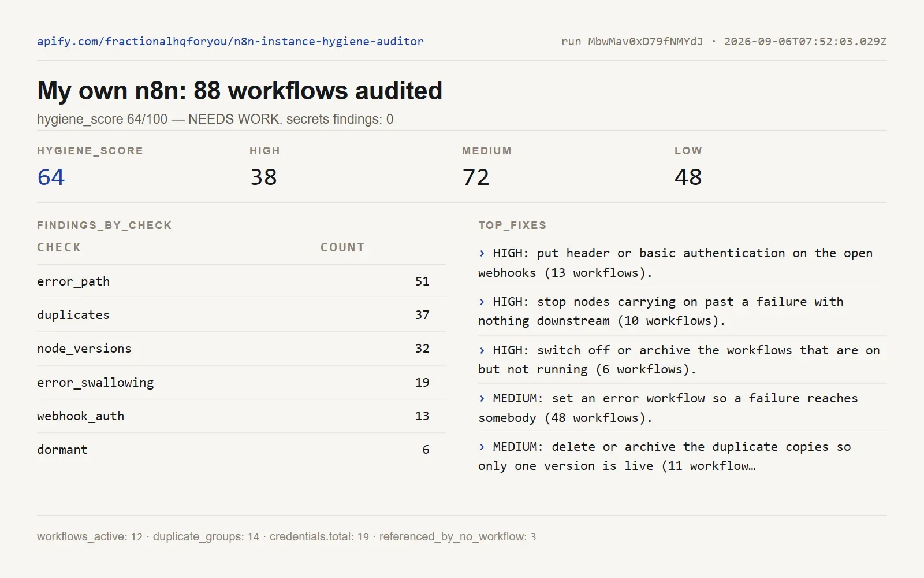Click the chevron before 'delete or archive the duplicate'
The height and width of the screenshot is (578, 924).
click(x=482, y=447)
